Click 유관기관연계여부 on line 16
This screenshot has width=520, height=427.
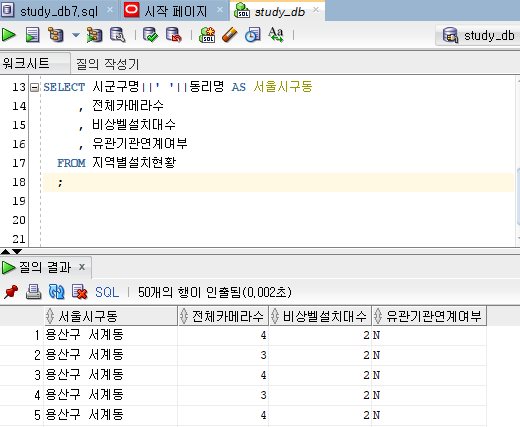pyautogui.click(x=140, y=144)
